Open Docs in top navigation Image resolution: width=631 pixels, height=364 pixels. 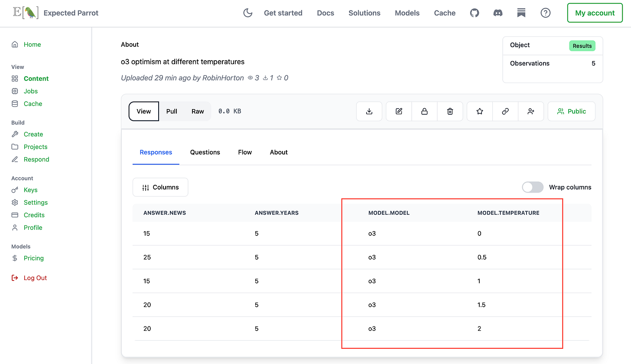pyautogui.click(x=325, y=13)
